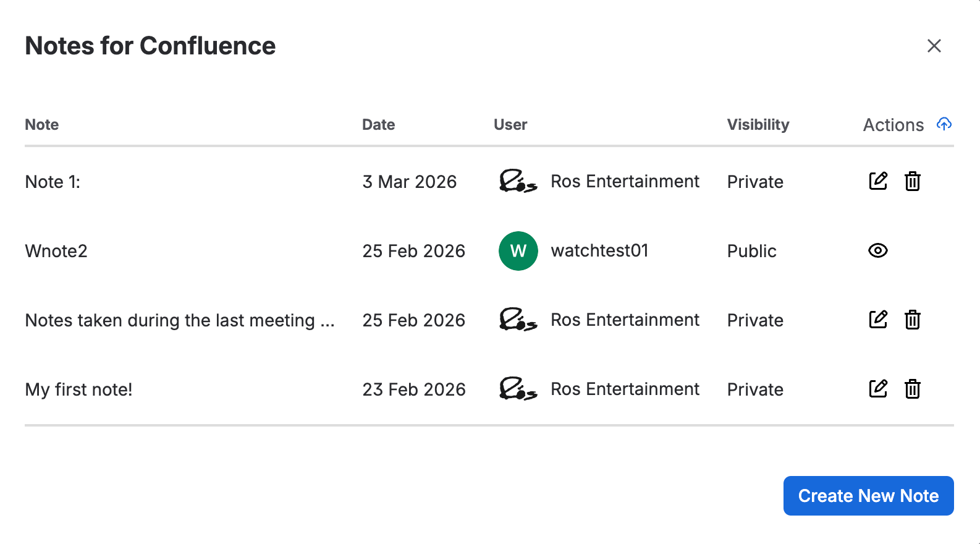Click the Create New Note button
Viewport: 980px width, 544px height.
point(869,496)
